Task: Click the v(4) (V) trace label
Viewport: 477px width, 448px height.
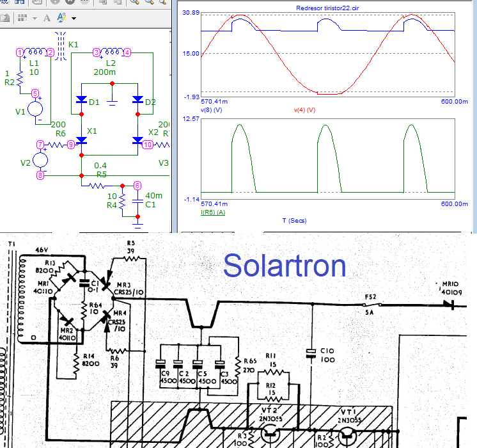Action: point(304,110)
